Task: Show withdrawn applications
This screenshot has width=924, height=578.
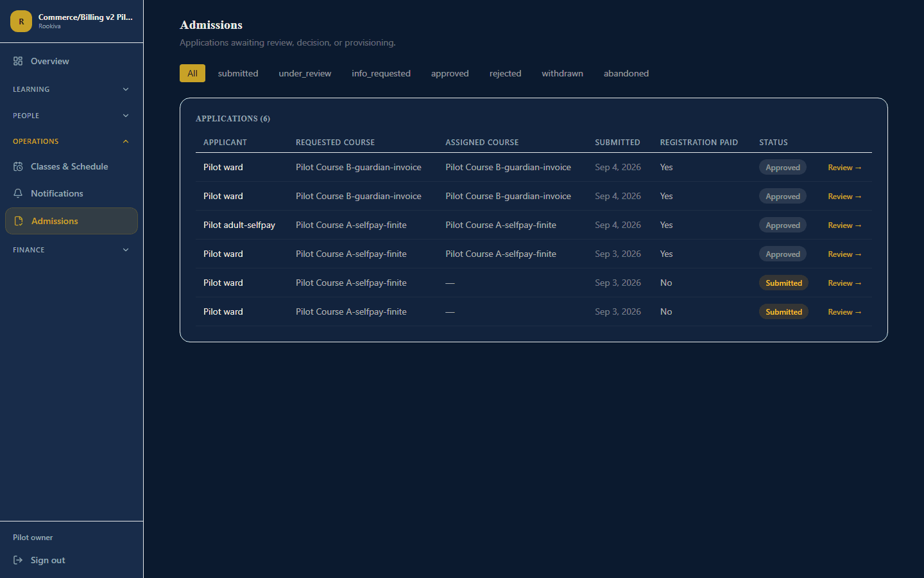Action: [562, 73]
